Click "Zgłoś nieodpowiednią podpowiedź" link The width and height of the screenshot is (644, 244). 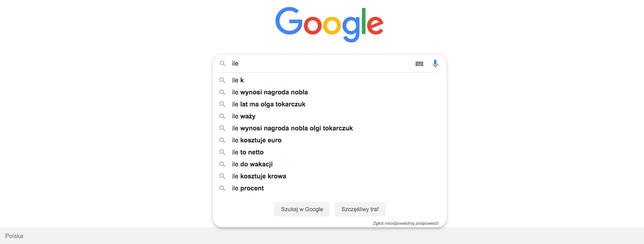tap(406, 223)
